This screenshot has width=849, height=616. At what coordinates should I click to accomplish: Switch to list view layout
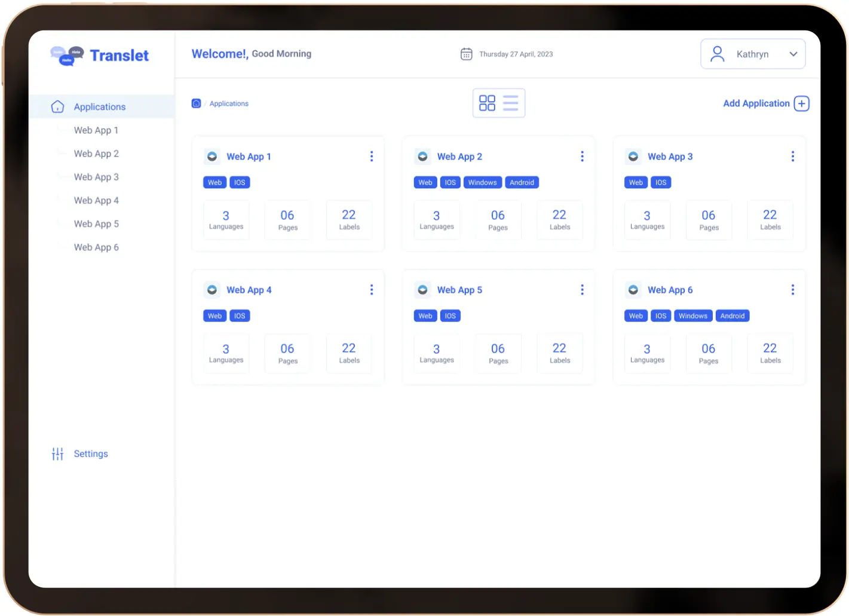click(x=511, y=103)
